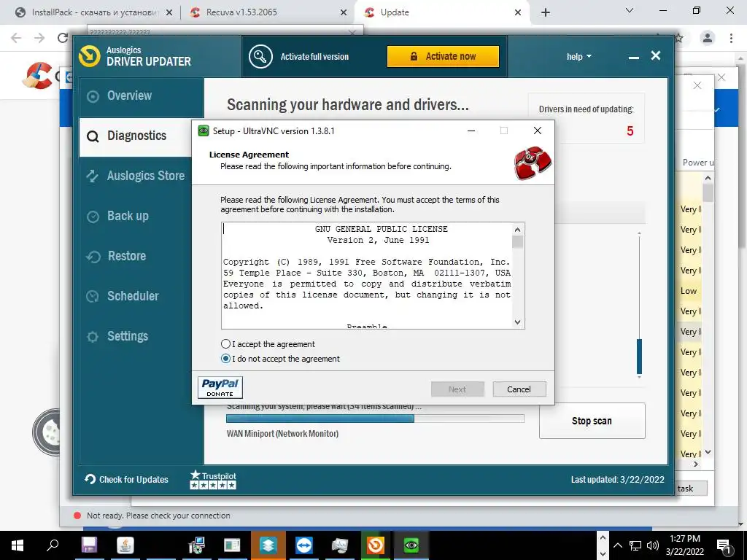Screen dimensions: 747x560
Task: Click the Scheduler clock icon
Action: click(93, 297)
